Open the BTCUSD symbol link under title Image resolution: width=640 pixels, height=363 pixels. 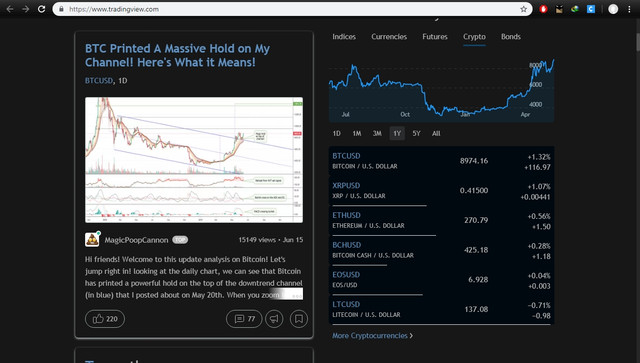tap(99, 80)
